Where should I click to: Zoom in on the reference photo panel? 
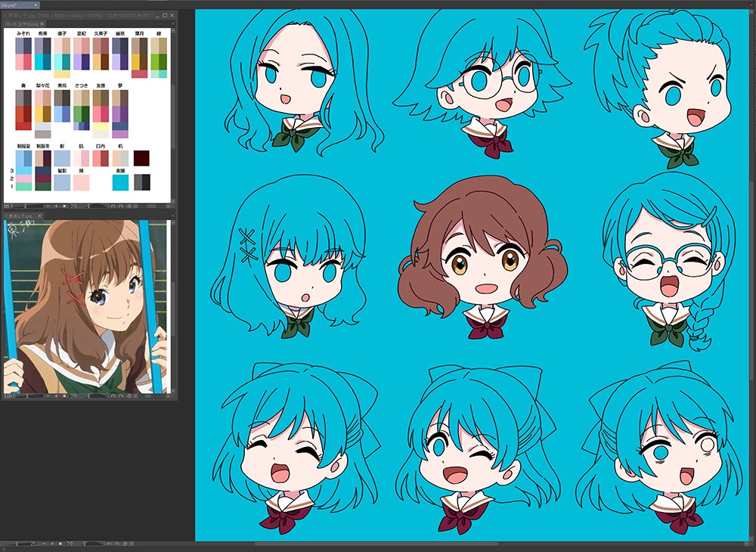click(56, 396)
